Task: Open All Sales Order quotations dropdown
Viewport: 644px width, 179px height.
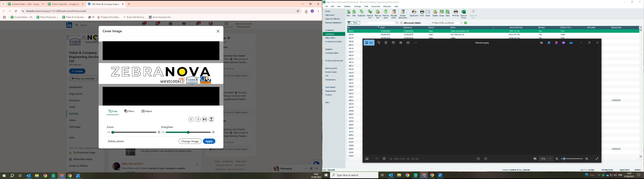Action: pyautogui.click(x=447, y=23)
